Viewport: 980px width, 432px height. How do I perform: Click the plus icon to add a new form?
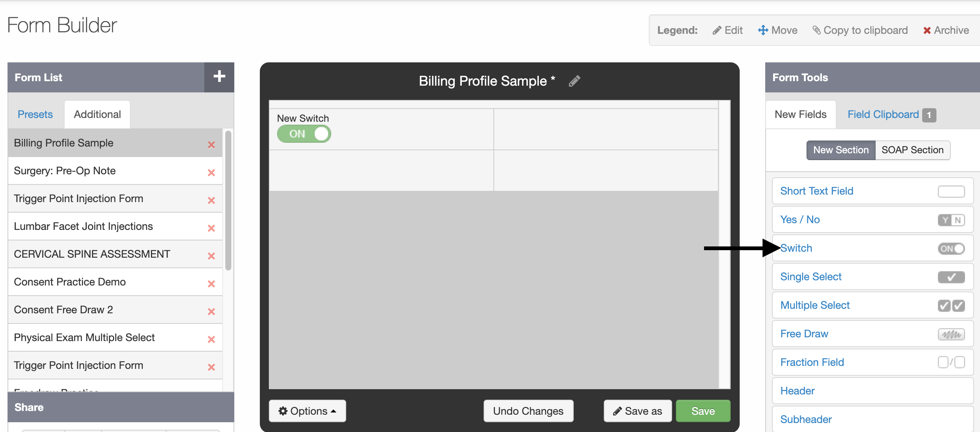tap(219, 77)
